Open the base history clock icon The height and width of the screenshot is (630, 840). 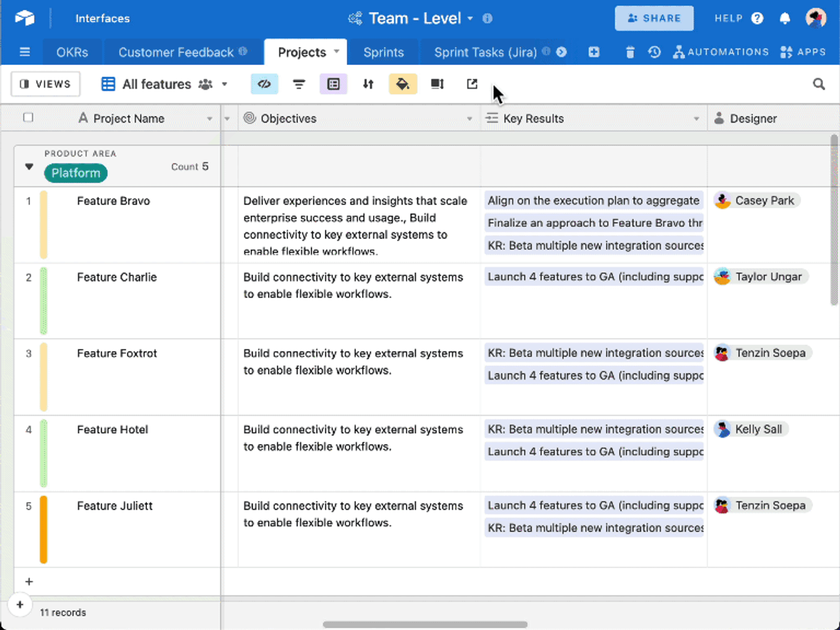(x=654, y=52)
